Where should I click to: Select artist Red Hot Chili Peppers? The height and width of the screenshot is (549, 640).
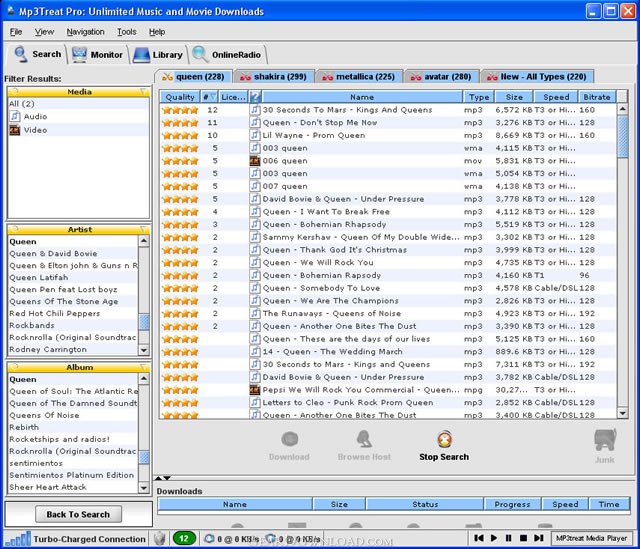pos(73,313)
